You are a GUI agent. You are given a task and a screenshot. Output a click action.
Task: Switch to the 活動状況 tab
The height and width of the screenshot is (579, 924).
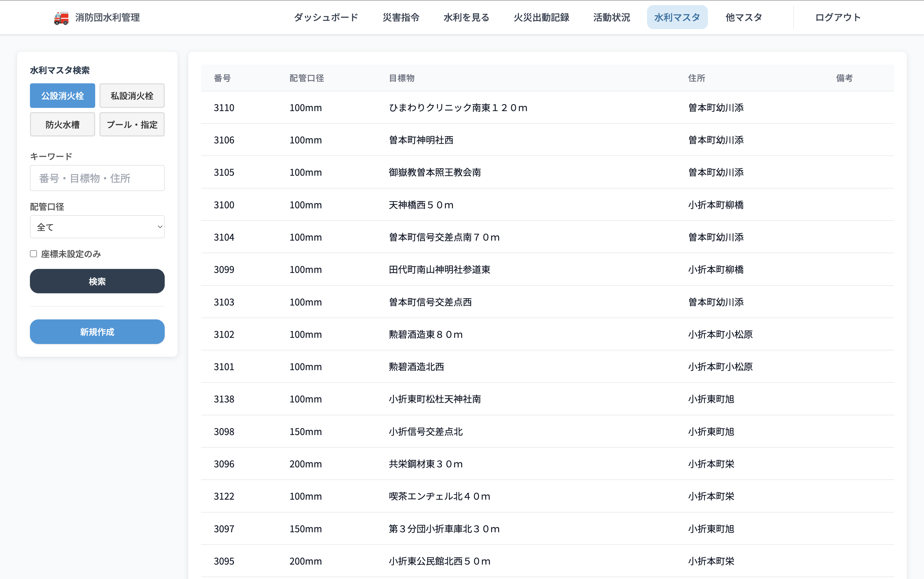pos(612,17)
